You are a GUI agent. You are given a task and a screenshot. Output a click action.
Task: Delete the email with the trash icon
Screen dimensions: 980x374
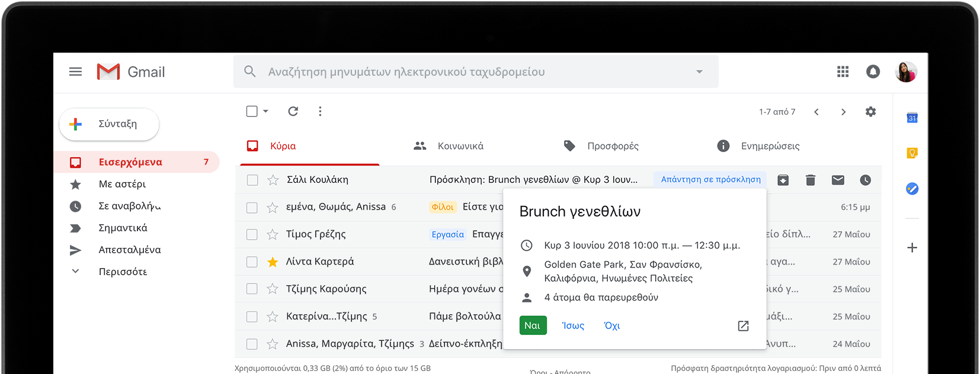pos(811,180)
